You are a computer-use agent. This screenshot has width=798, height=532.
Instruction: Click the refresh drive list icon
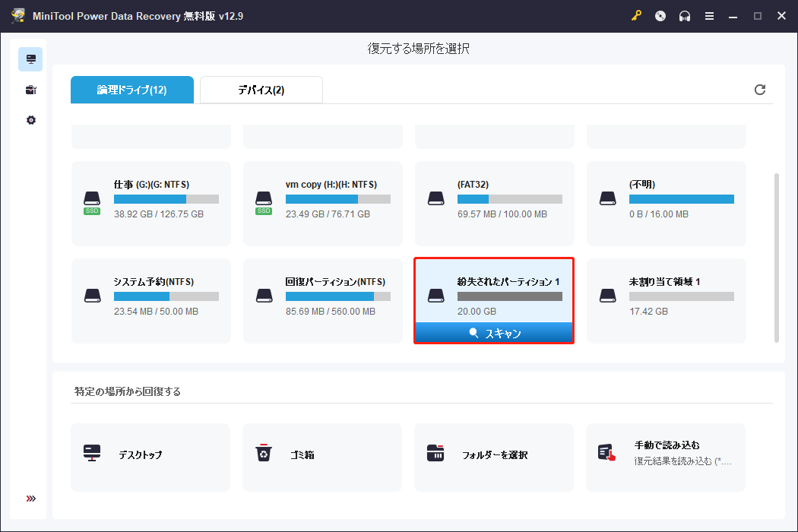tap(760, 90)
